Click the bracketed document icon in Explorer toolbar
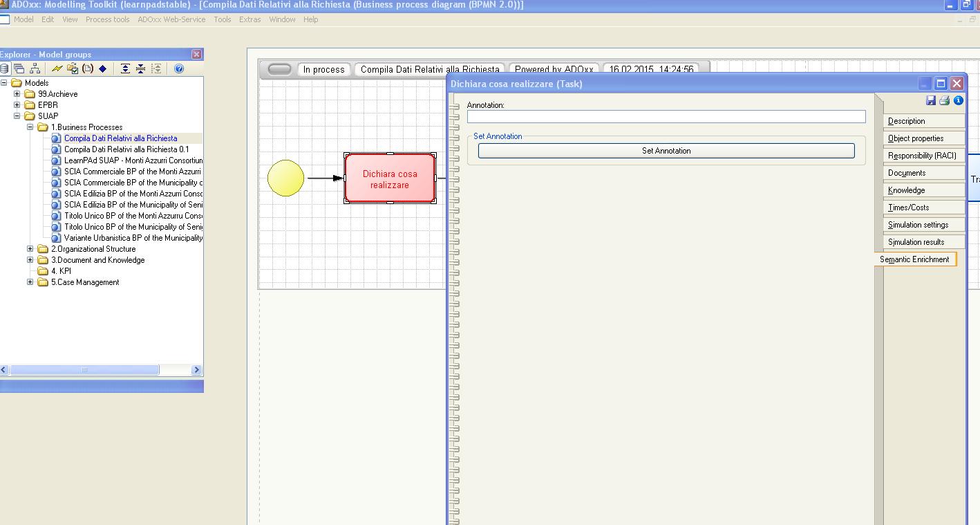The image size is (980, 525). pos(87,68)
